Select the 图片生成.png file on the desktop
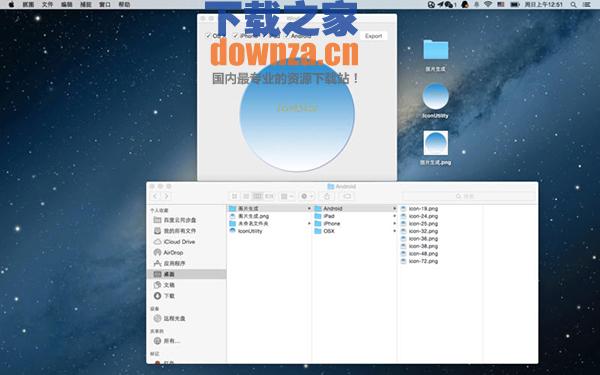This screenshot has height=375, width=600. pyautogui.click(x=435, y=143)
